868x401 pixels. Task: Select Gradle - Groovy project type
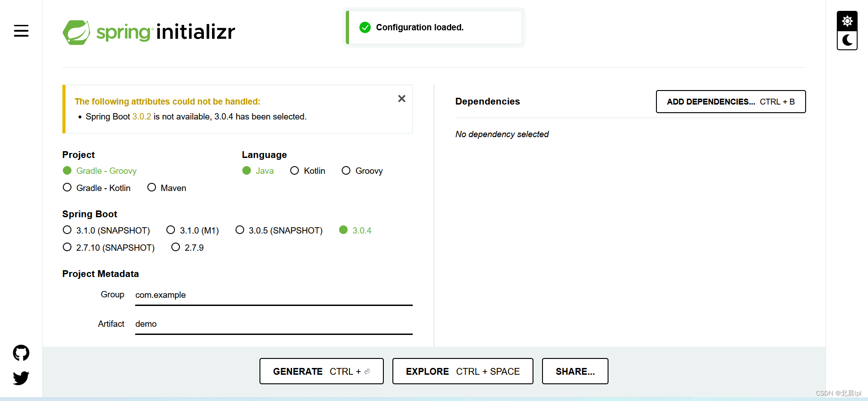pos(99,171)
